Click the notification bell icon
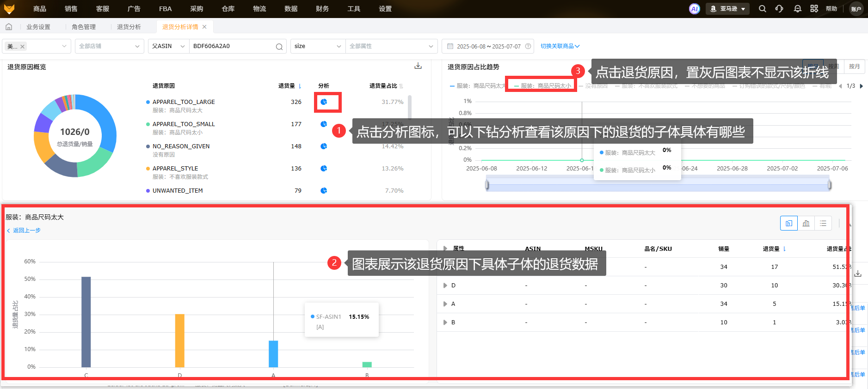868x389 pixels. 797,9
